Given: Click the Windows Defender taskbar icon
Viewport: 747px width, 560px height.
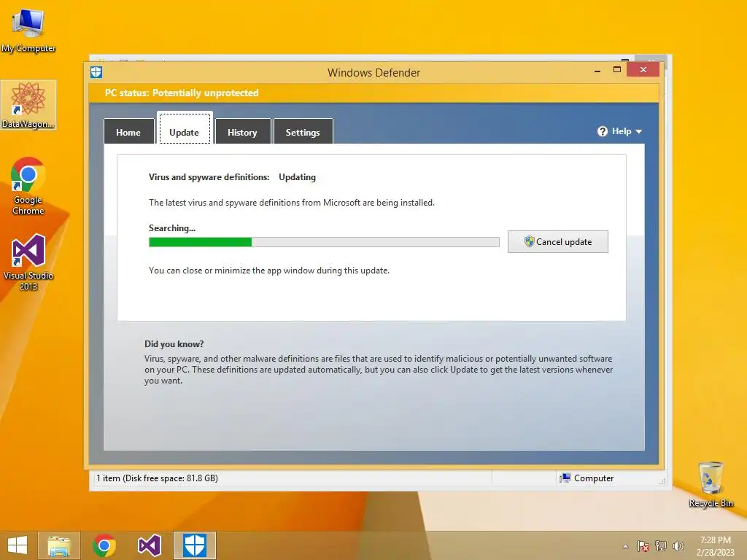Looking at the screenshot, I should pyautogui.click(x=194, y=545).
